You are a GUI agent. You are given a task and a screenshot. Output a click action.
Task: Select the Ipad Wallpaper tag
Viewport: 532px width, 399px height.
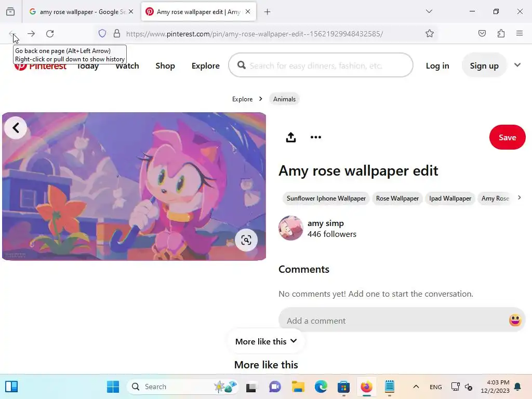point(450,198)
